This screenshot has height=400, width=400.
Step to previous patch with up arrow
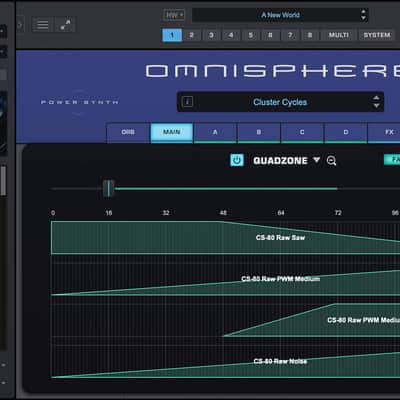(376, 98)
